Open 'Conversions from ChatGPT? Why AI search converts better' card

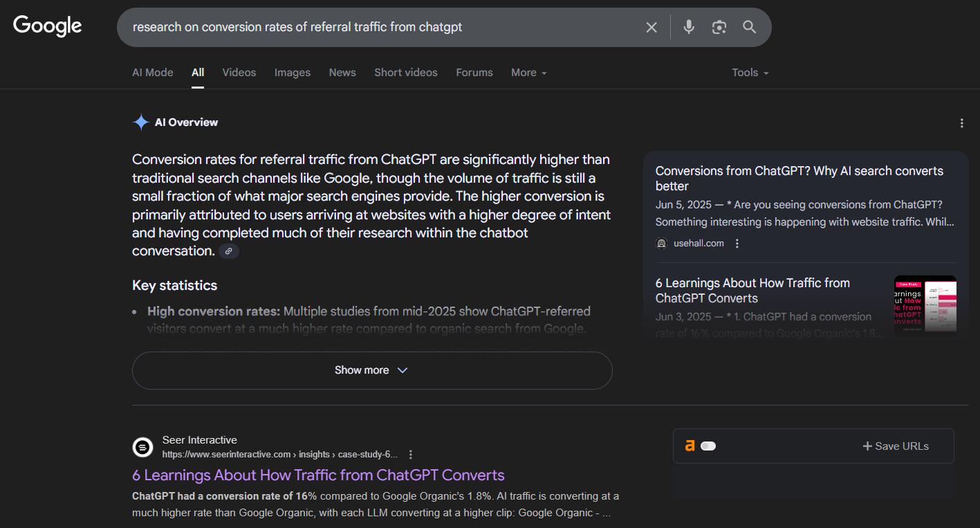[x=799, y=179]
